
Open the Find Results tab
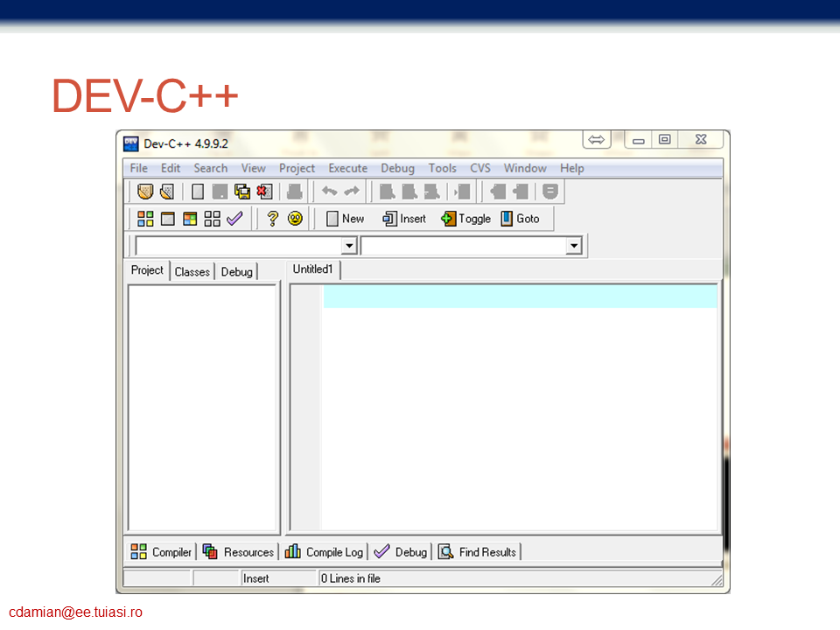pyautogui.click(x=478, y=552)
